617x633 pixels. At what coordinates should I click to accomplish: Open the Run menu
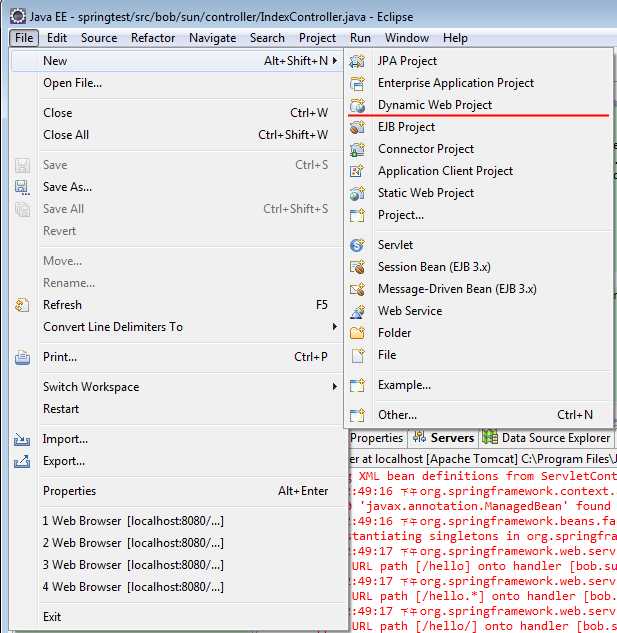[360, 38]
